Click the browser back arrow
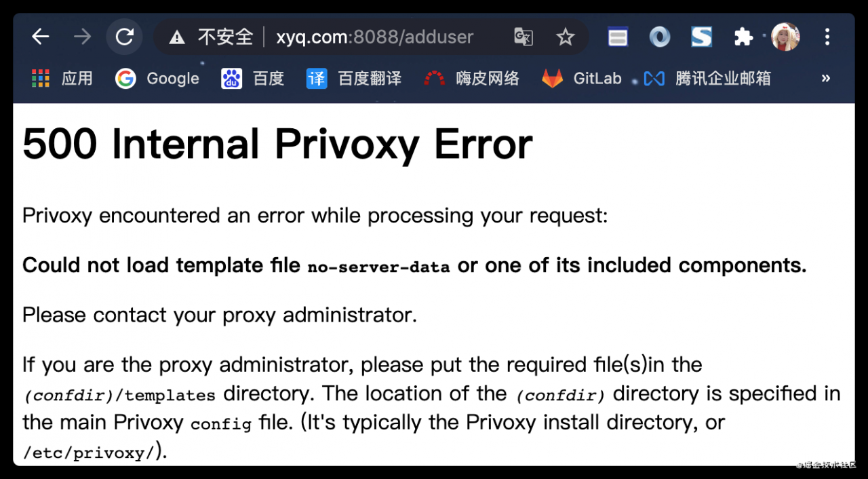868x479 pixels. [x=41, y=37]
